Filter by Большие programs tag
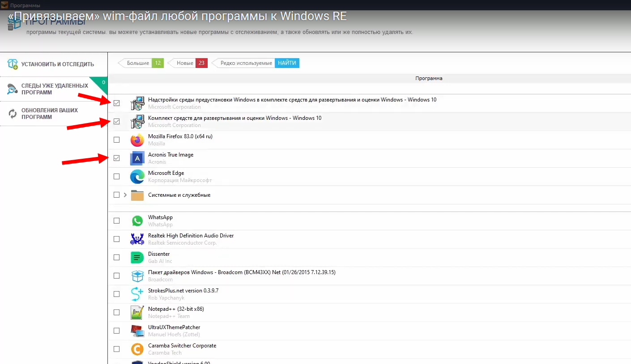Image resolution: width=631 pixels, height=364 pixels. pos(141,63)
